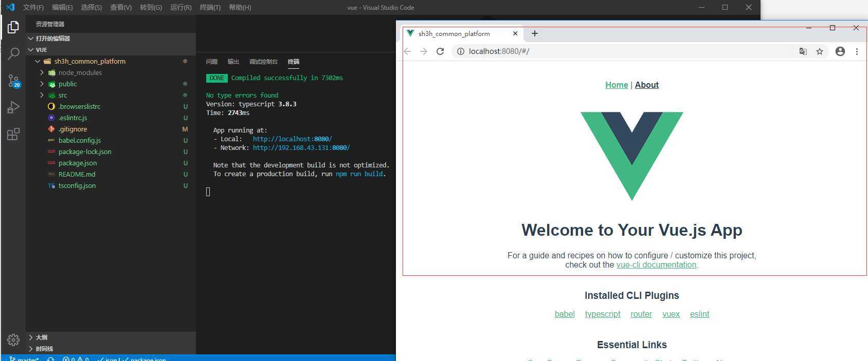Open the 文件(F) menu

(x=33, y=7)
